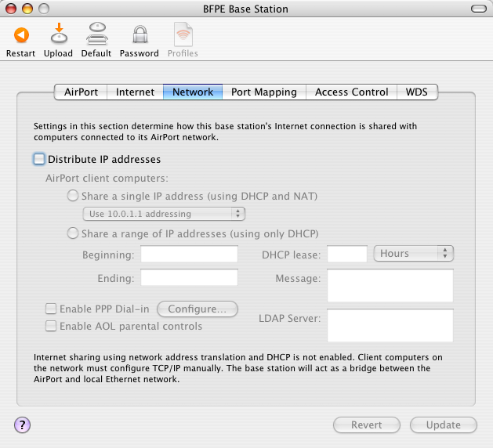Click the DHCP lease number field
Viewport: 493px width, 448px height.
[347, 254]
